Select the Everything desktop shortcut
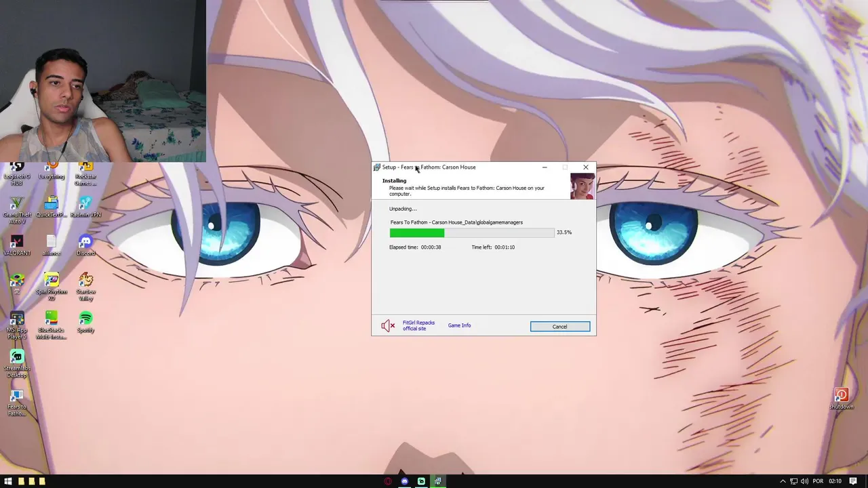Screen dimensions: 868x488 (52, 171)
